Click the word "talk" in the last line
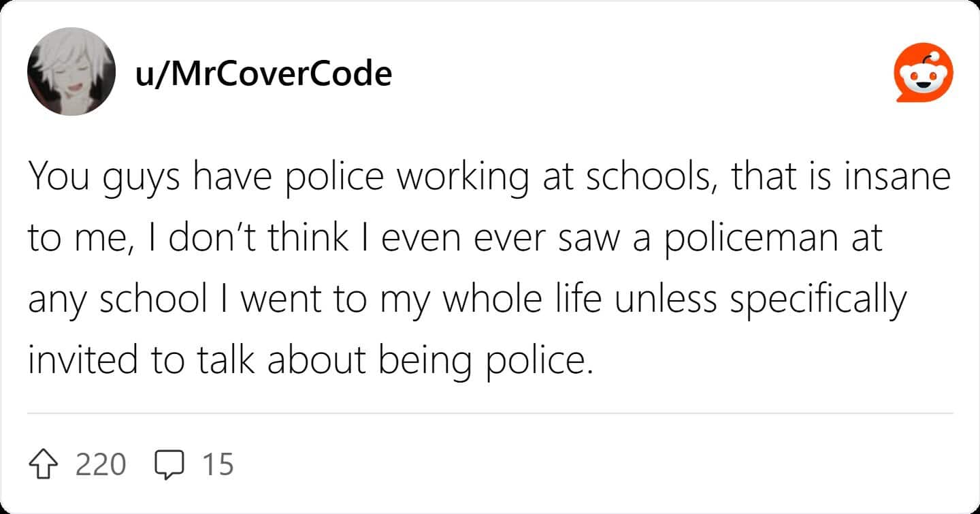This screenshot has height=514, width=980. click(x=227, y=360)
